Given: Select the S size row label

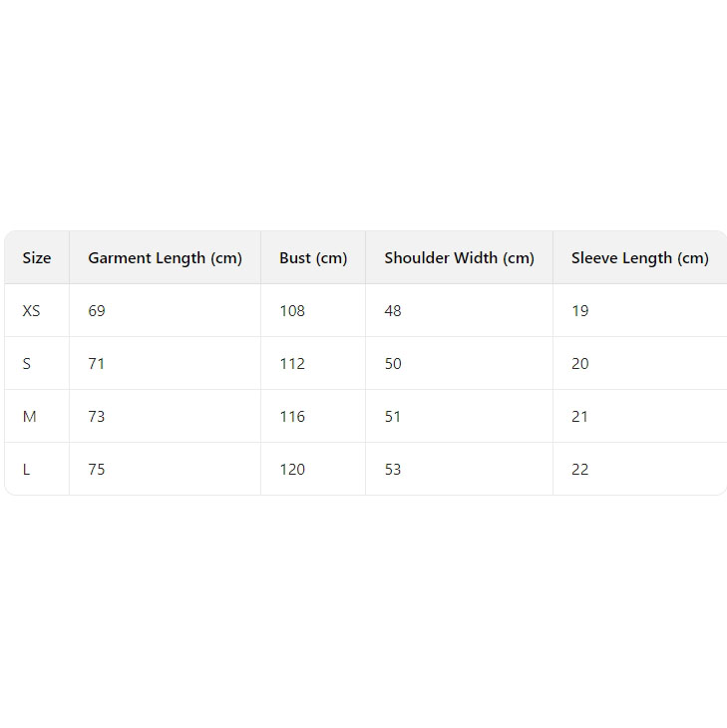Looking at the screenshot, I should click(x=27, y=364).
